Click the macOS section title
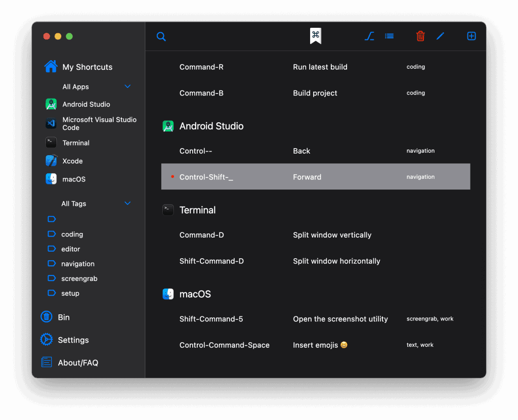The width and height of the screenshot is (518, 420). [x=195, y=294]
